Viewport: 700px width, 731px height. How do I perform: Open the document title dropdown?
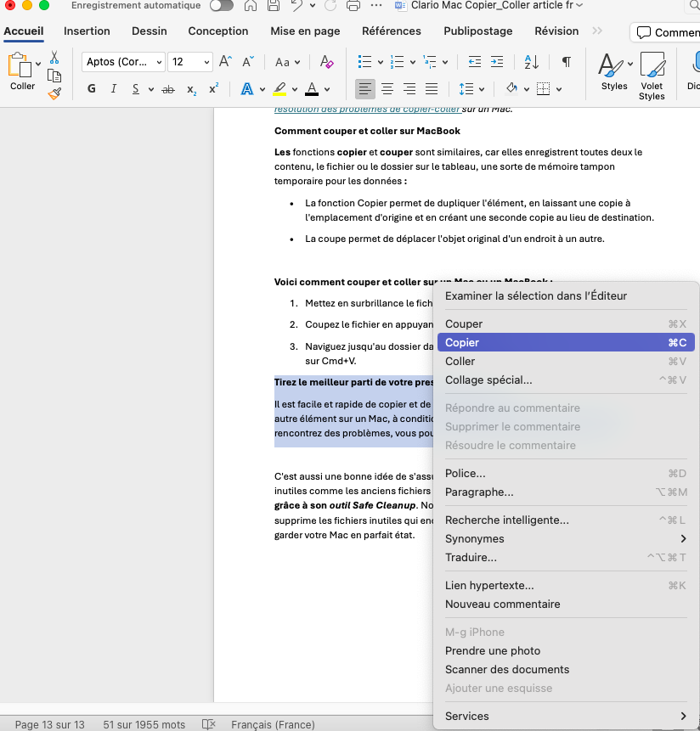click(579, 6)
